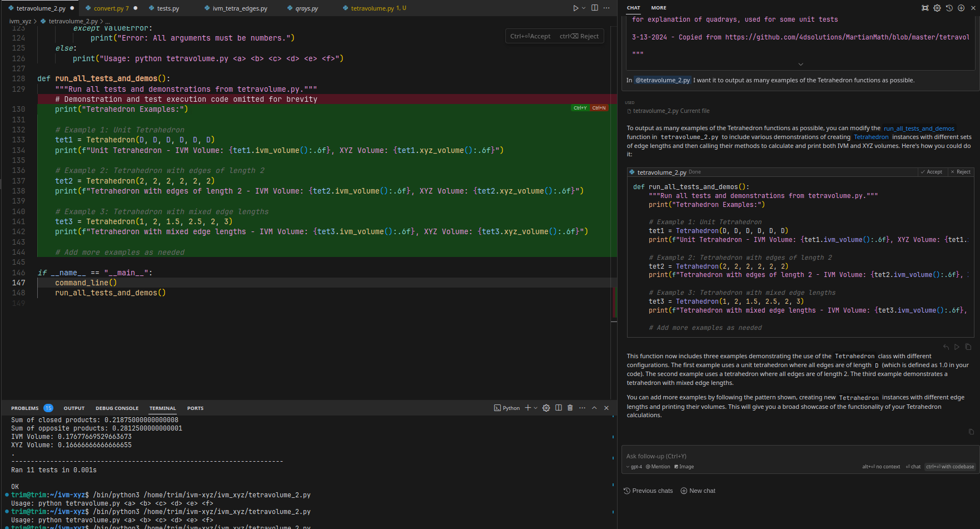The height and width of the screenshot is (529, 980).
Task: Open run options dropdown beside play icon
Action: coord(584,8)
